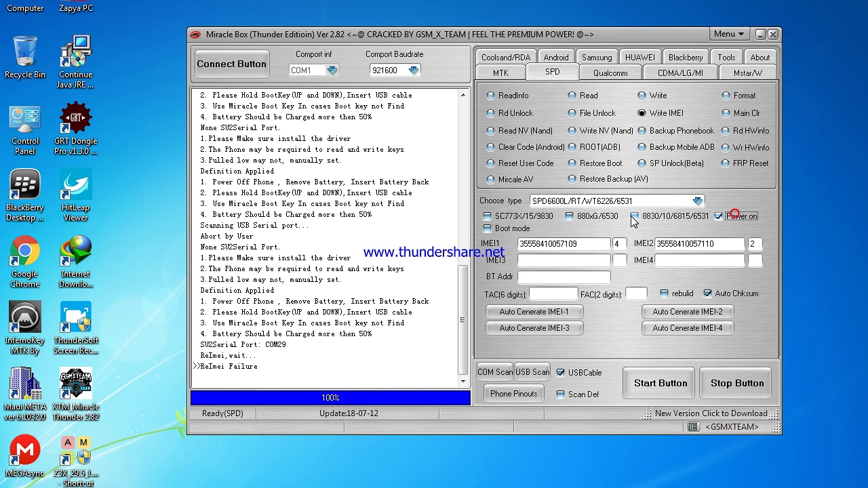Screen dimensions: 868x488
Task: Launch Google Chrome desktop icon
Action: pyautogui.click(x=25, y=262)
